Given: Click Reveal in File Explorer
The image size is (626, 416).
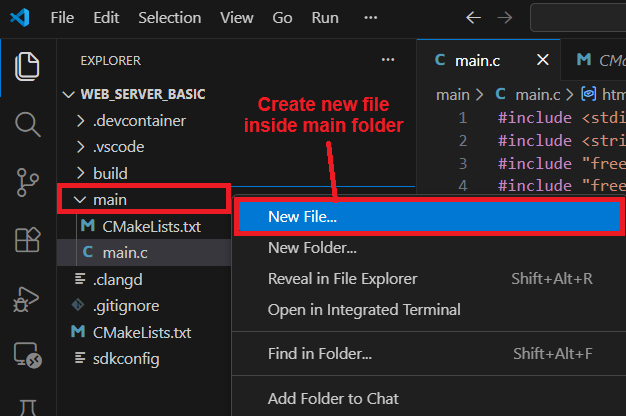Looking at the screenshot, I should [x=342, y=279].
